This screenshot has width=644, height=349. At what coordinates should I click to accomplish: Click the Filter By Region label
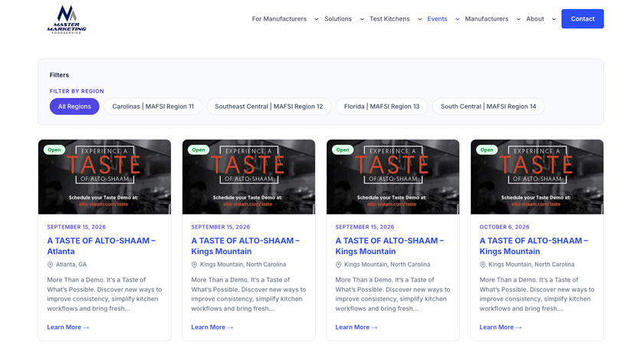click(77, 91)
